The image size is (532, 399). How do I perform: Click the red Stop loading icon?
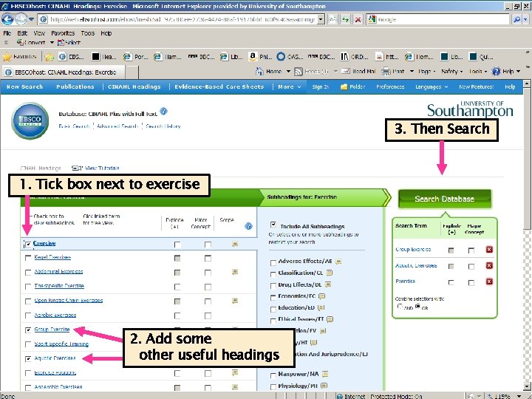point(358,19)
